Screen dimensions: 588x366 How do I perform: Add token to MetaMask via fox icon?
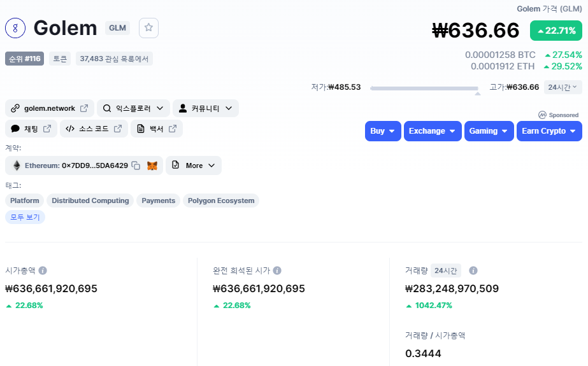coord(152,165)
